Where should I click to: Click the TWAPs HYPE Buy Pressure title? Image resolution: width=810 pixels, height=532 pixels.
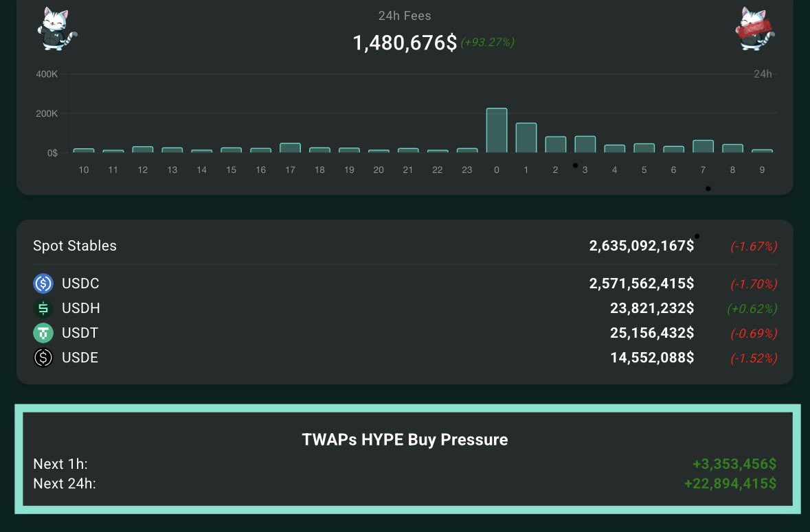(405, 439)
